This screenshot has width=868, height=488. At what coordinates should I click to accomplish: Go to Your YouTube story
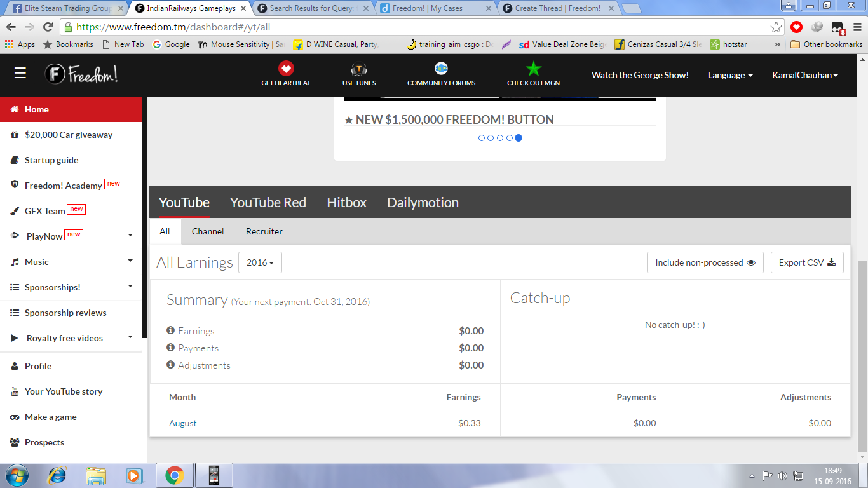click(64, 391)
